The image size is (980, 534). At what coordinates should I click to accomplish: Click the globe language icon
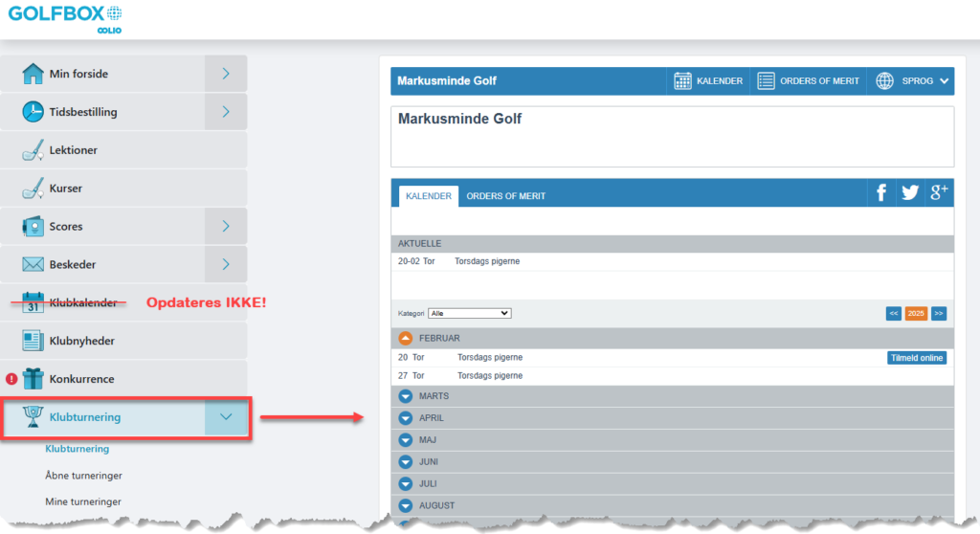tap(884, 80)
